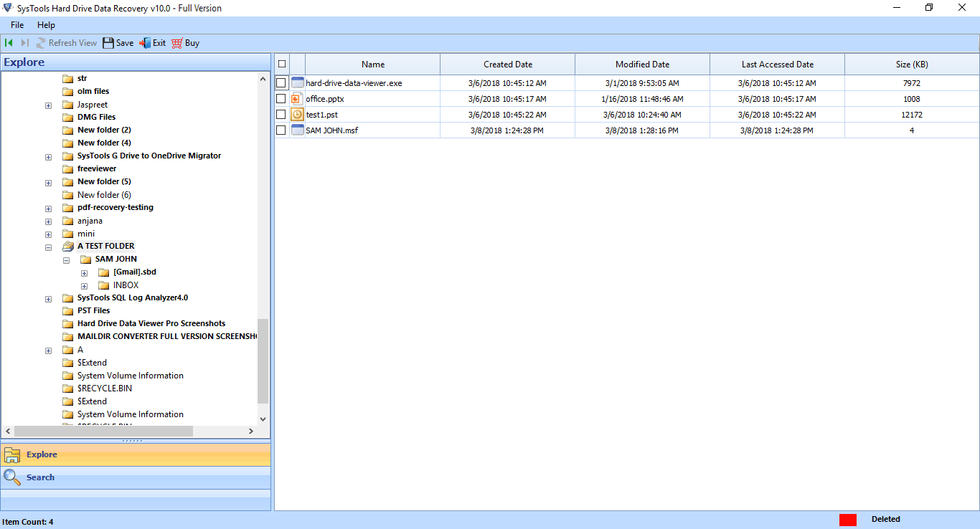Click the olm files folder icon

(68, 92)
